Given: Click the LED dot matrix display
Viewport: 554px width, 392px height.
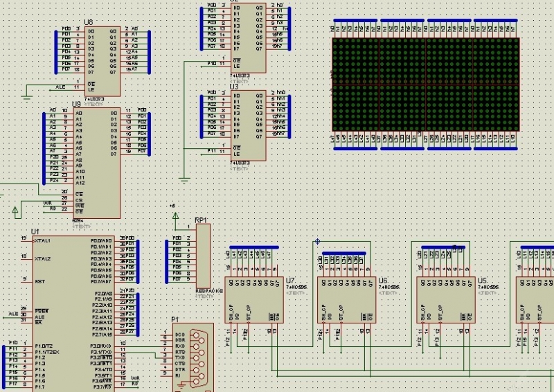Looking at the screenshot, I should coord(425,83).
